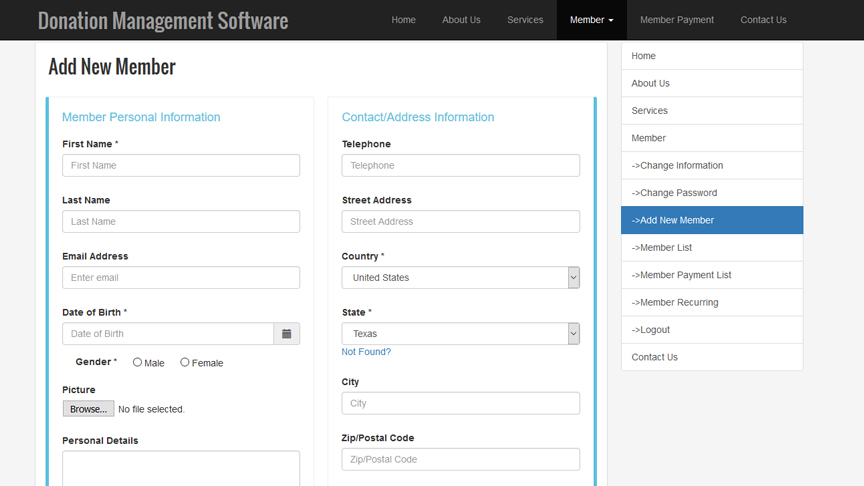
Task: Open the Country dropdown
Action: [460, 278]
